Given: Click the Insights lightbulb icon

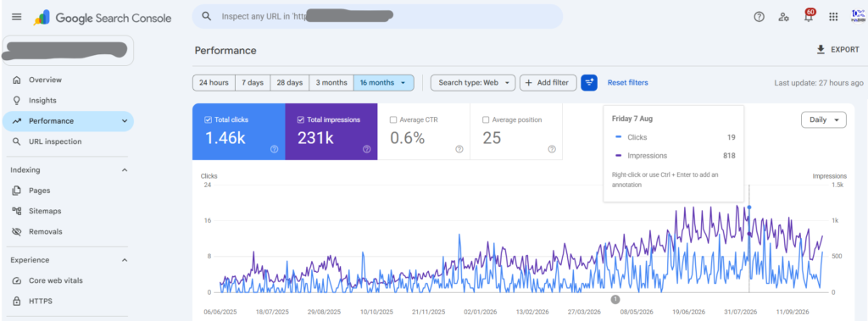Looking at the screenshot, I should [17, 100].
